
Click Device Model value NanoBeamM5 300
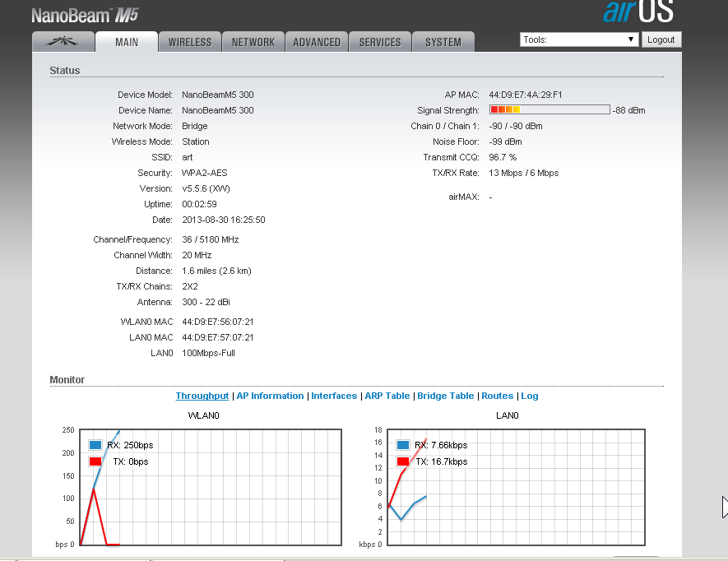(x=218, y=95)
